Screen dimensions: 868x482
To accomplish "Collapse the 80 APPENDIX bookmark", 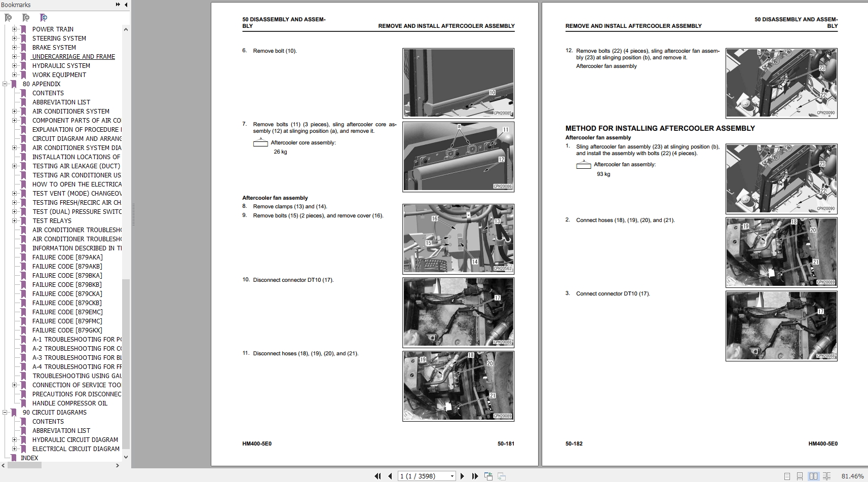I will point(5,84).
